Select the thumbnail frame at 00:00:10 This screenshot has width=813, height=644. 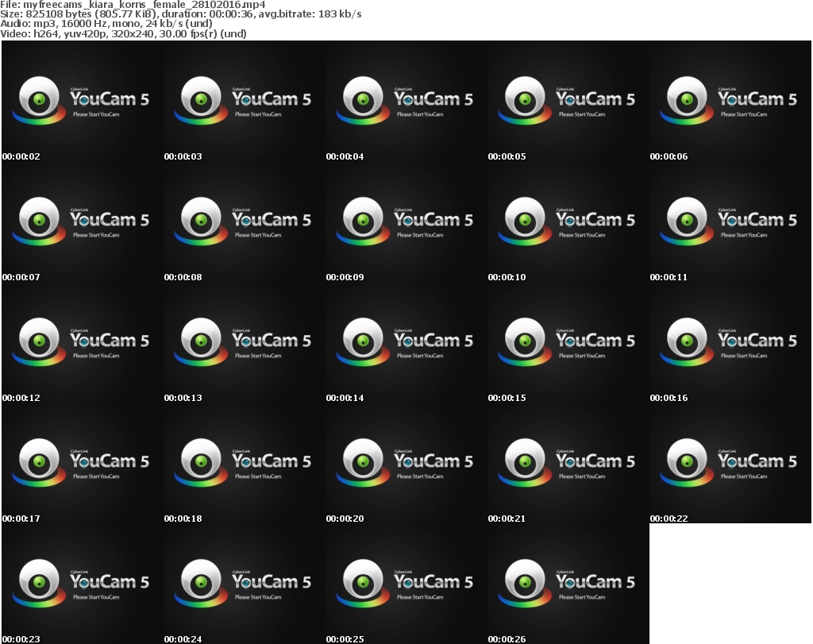click(568, 222)
